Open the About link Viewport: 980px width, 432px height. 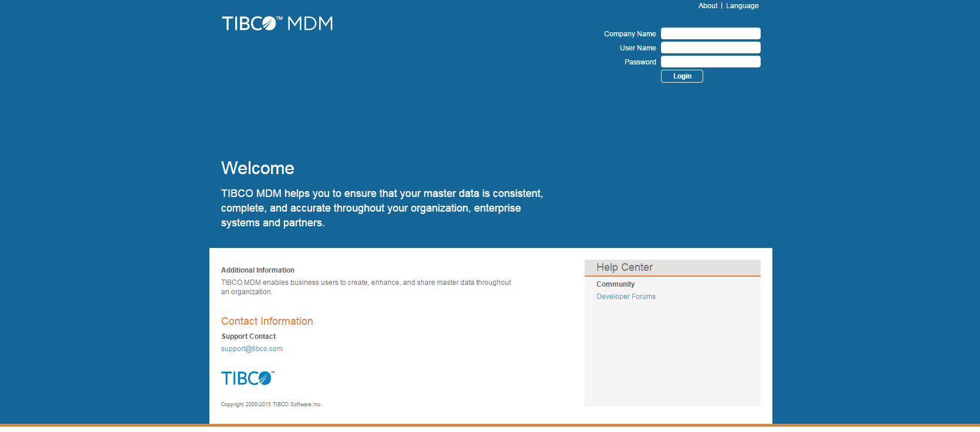707,6
